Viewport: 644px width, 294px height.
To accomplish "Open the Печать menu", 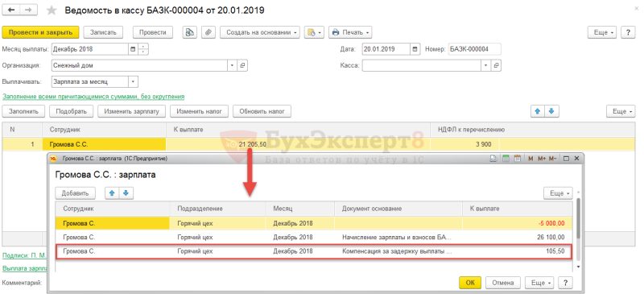I will [350, 32].
